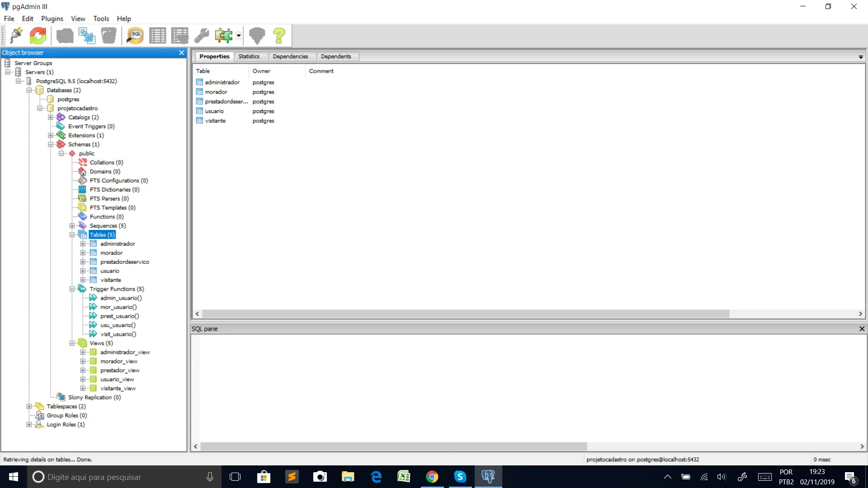Switch to the Dependents tab
The width and height of the screenshot is (868, 488).
click(x=335, y=56)
